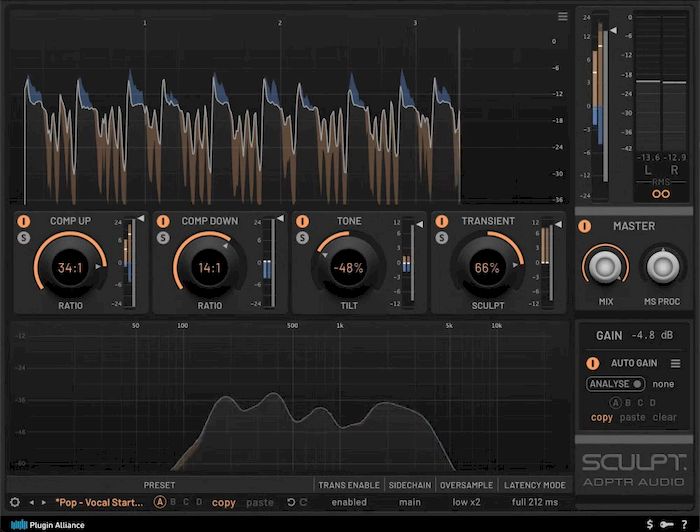Click the MS PROC knob
Screen dimensions: 700x532
coord(663,266)
